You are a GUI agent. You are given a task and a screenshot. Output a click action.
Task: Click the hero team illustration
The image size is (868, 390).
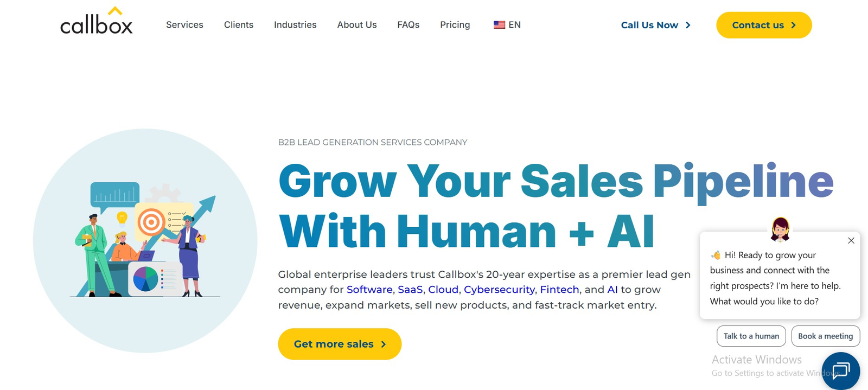pyautogui.click(x=145, y=241)
